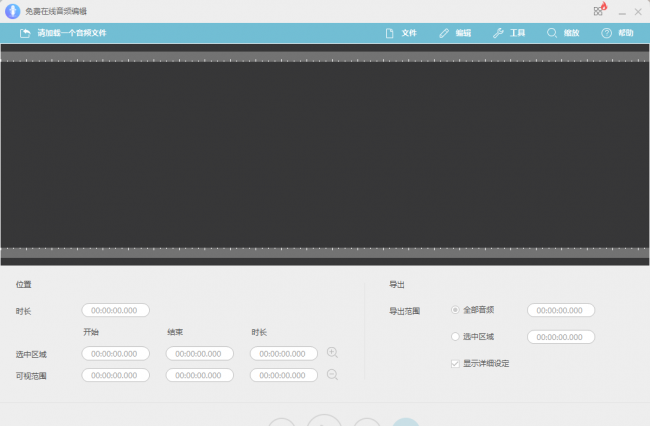Screen dimensions: 650x426
Task: Click the 时长 total duration field
Action: point(115,310)
